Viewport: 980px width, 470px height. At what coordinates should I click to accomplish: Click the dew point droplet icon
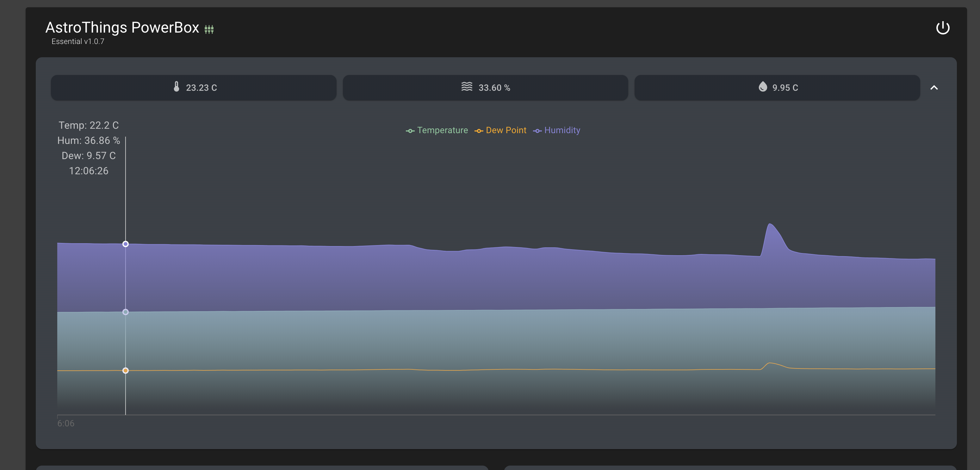(x=762, y=87)
